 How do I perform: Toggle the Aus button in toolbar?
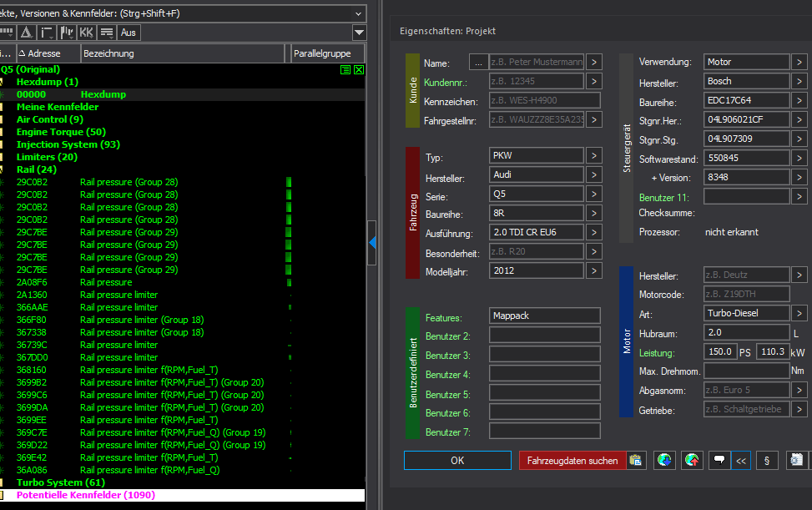pyautogui.click(x=129, y=33)
